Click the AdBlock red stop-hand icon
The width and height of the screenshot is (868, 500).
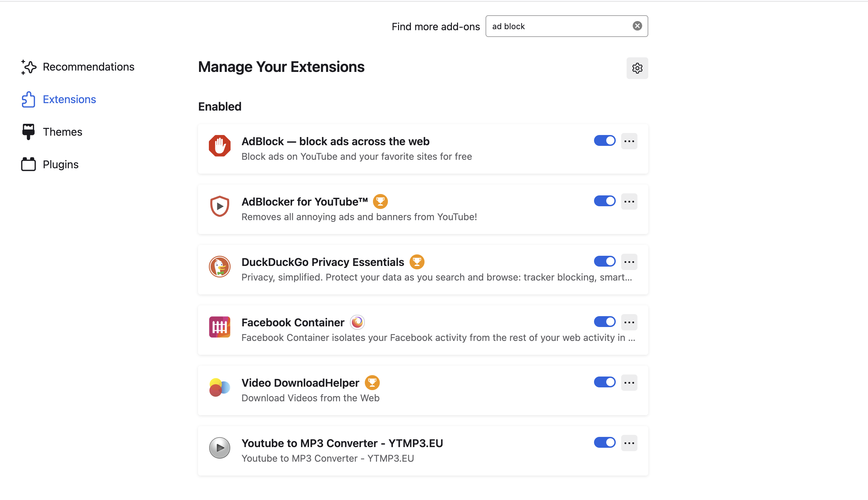click(220, 146)
